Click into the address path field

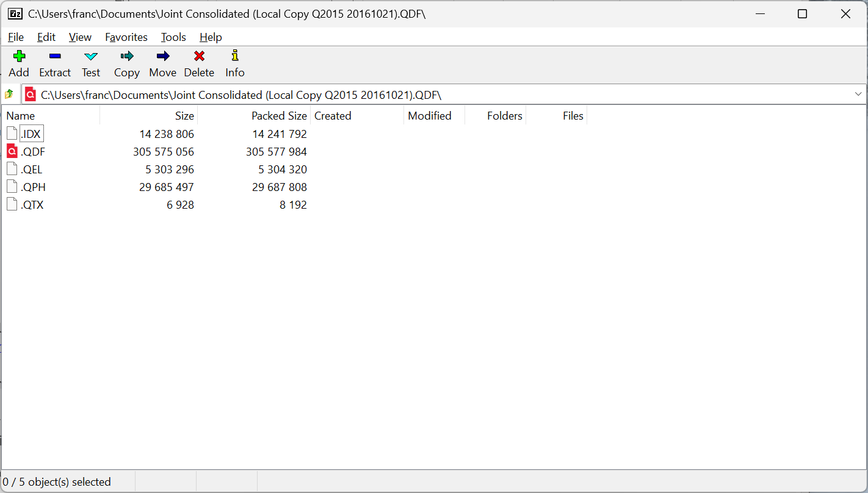point(444,95)
